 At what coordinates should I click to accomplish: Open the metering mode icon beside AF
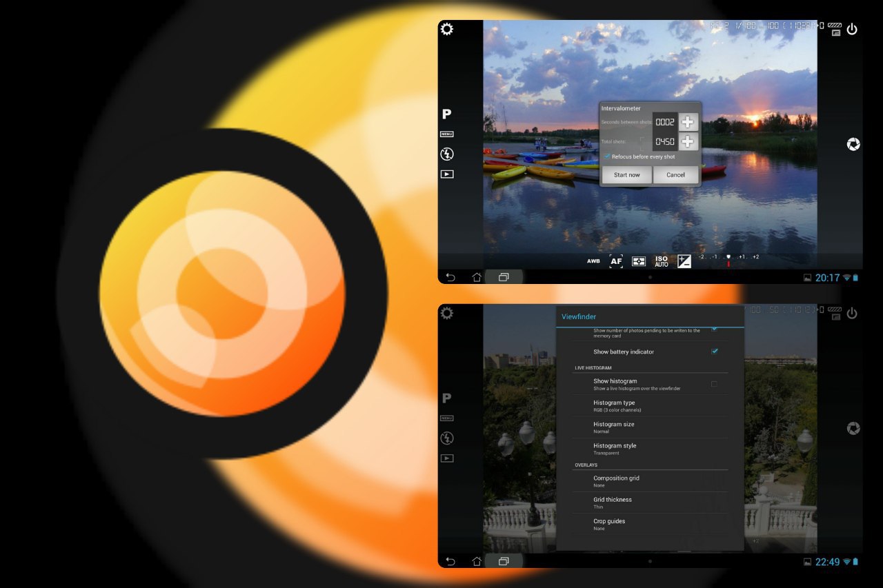click(639, 261)
